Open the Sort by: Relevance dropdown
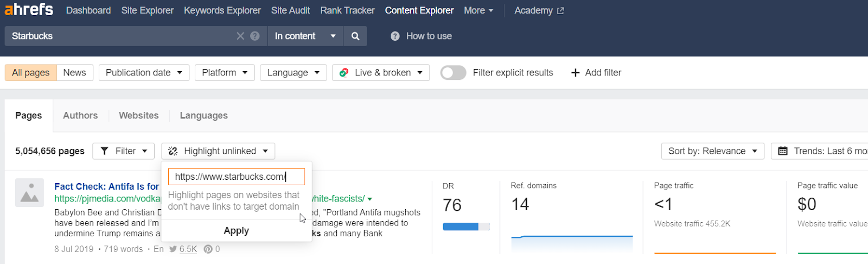Viewport: 868px width, 264px height. 712,151
